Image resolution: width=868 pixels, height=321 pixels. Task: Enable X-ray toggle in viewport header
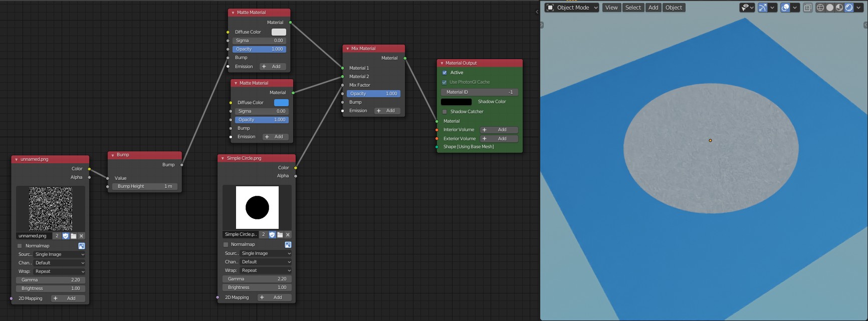pos(807,8)
